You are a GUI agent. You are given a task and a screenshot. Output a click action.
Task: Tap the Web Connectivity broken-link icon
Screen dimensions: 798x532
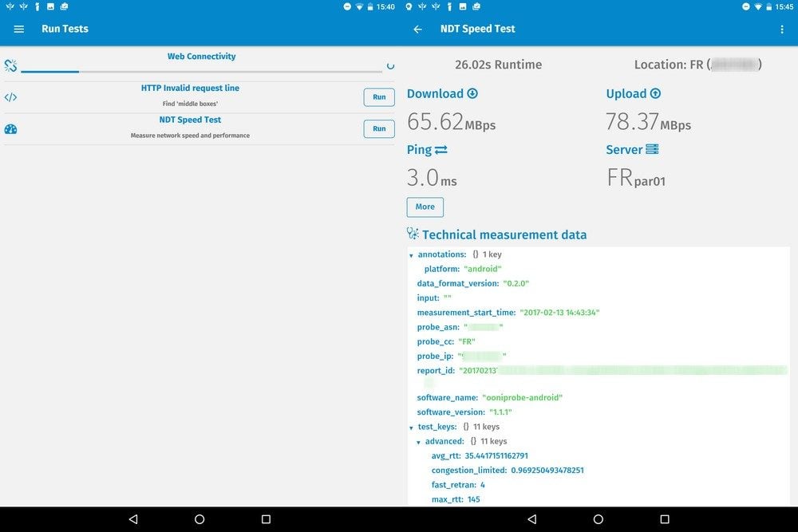pyautogui.click(x=10, y=65)
